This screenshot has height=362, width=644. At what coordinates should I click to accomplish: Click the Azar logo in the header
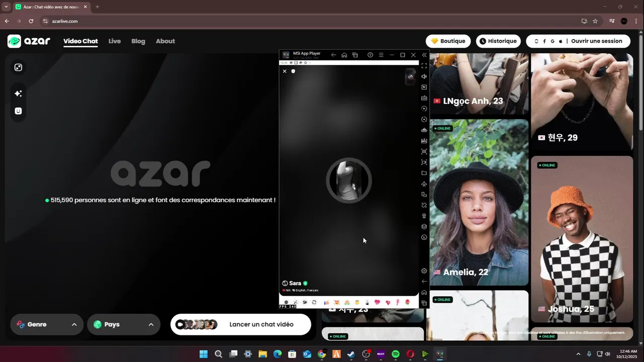pos(29,41)
